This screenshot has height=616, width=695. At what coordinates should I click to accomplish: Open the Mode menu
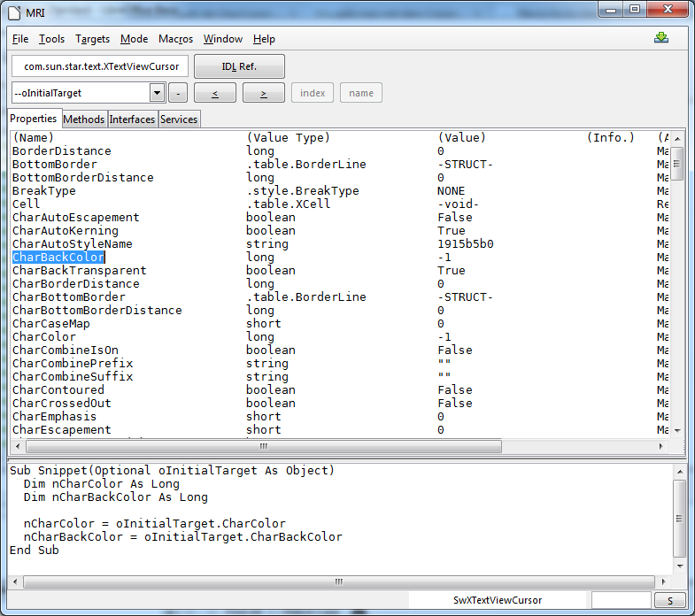[x=134, y=39]
